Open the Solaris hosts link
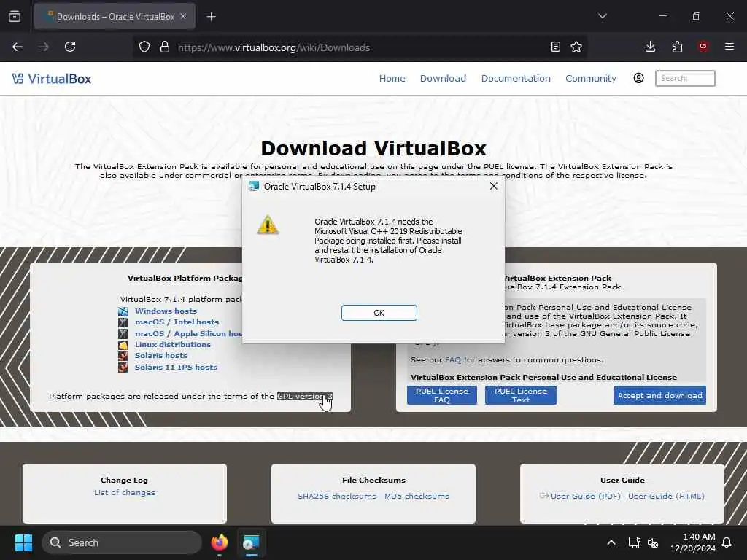 161,355
